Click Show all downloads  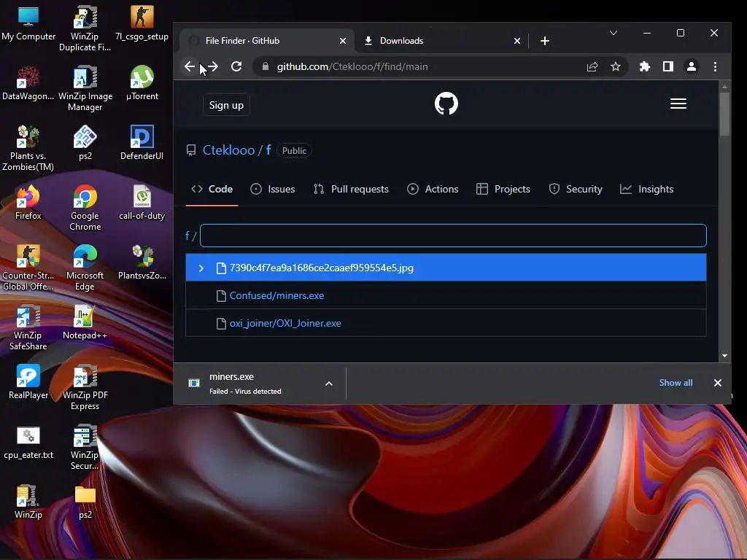tap(676, 383)
